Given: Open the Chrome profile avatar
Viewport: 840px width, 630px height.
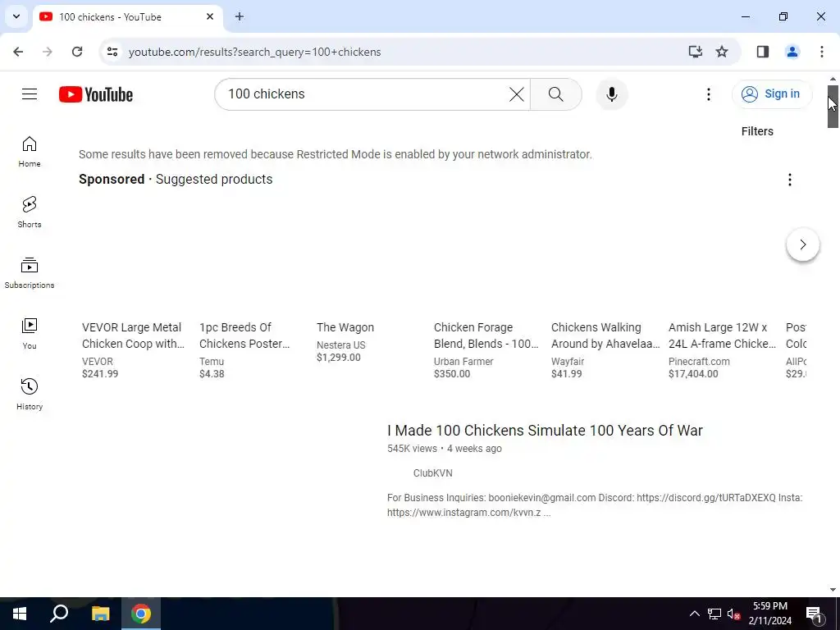Looking at the screenshot, I should (x=792, y=52).
